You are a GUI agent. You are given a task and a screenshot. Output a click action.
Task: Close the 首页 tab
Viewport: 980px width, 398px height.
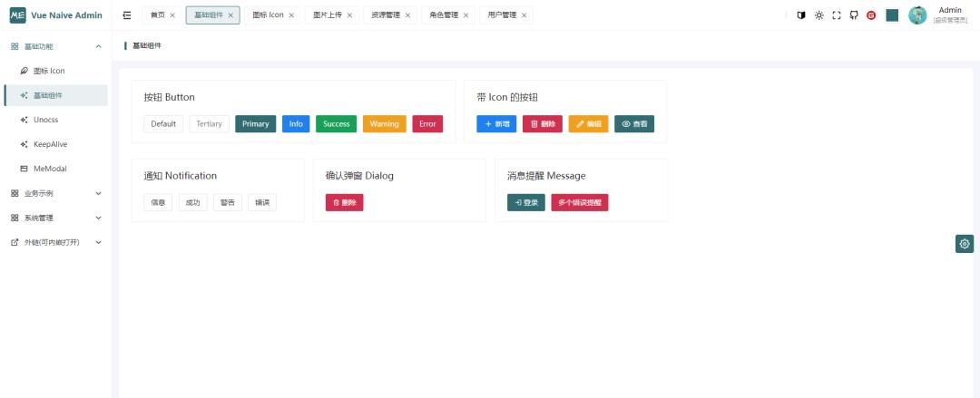coord(172,15)
